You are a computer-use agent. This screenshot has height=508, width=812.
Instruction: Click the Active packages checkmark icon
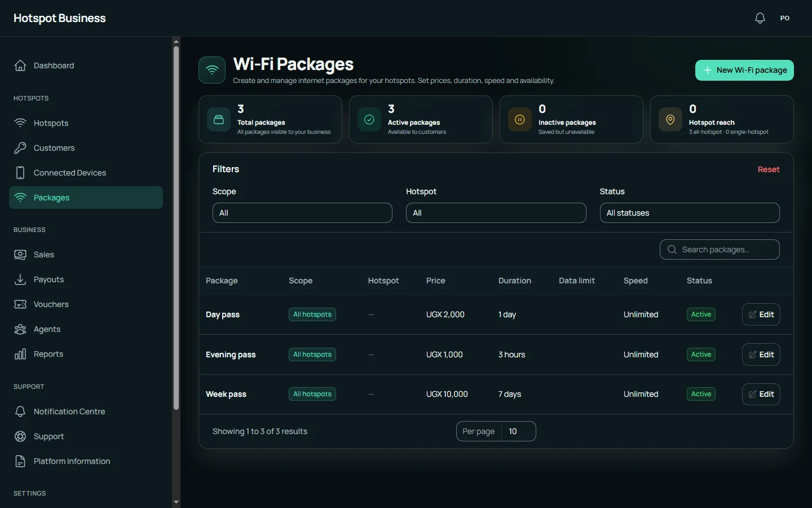pyautogui.click(x=369, y=120)
